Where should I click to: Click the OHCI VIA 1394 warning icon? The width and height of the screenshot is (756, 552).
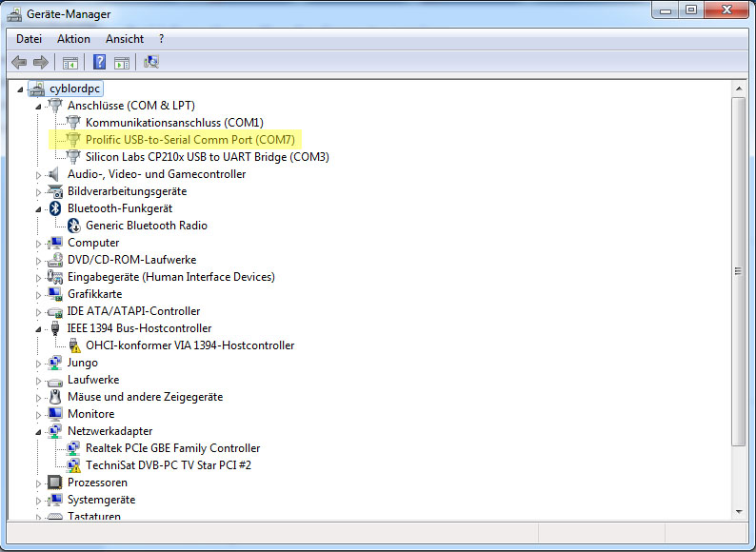[x=73, y=345]
